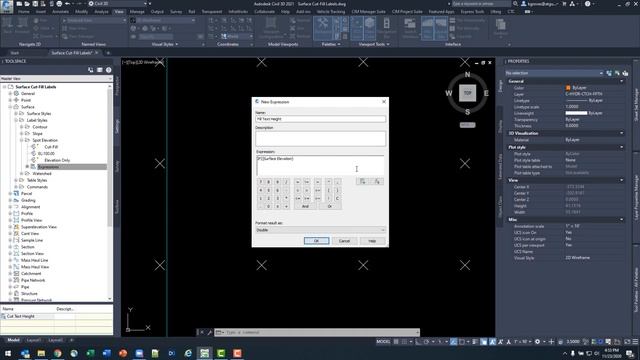Click the Type a command input line
Viewport: 640px width, 360px height.
pyautogui.click(x=320, y=332)
